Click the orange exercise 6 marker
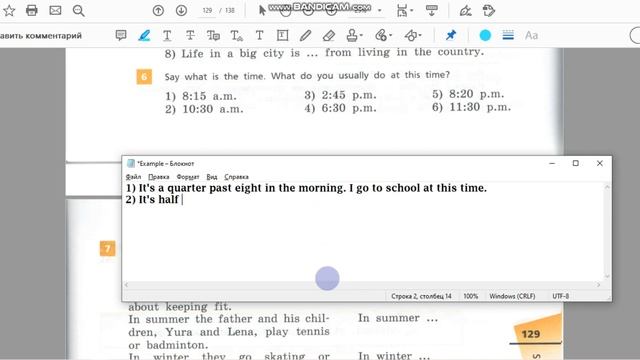The image size is (640, 360). pyautogui.click(x=144, y=76)
